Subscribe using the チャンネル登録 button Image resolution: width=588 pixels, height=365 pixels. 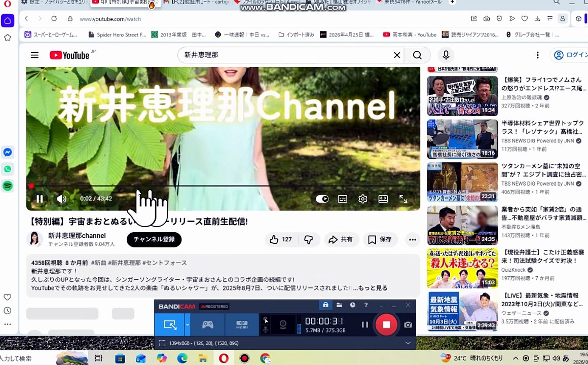click(154, 239)
